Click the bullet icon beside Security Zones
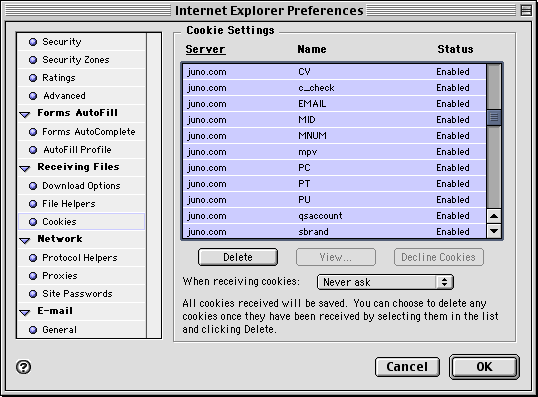The width and height of the screenshot is (538, 397). (33, 60)
